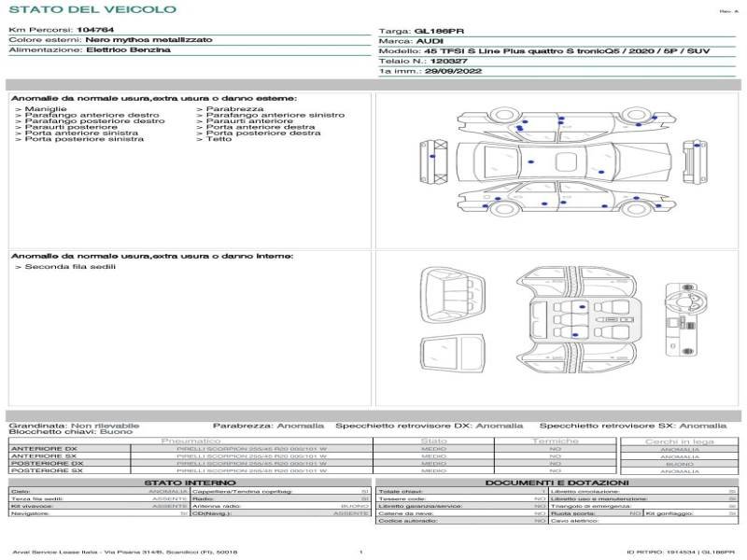747x560 pixels.
Task: Click the Pneumatico column header
Action: pyautogui.click(x=191, y=441)
